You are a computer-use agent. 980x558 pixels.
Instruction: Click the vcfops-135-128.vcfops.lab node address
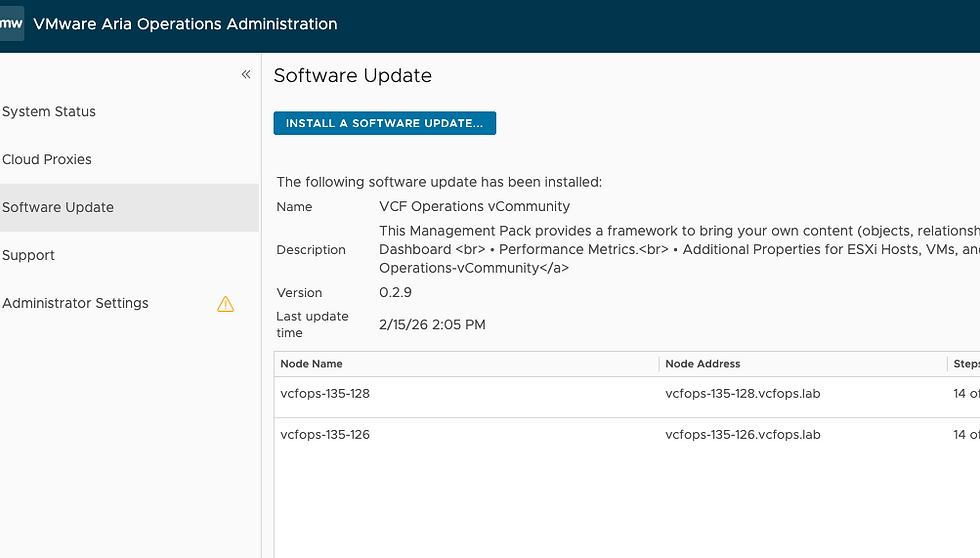coord(742,394)
